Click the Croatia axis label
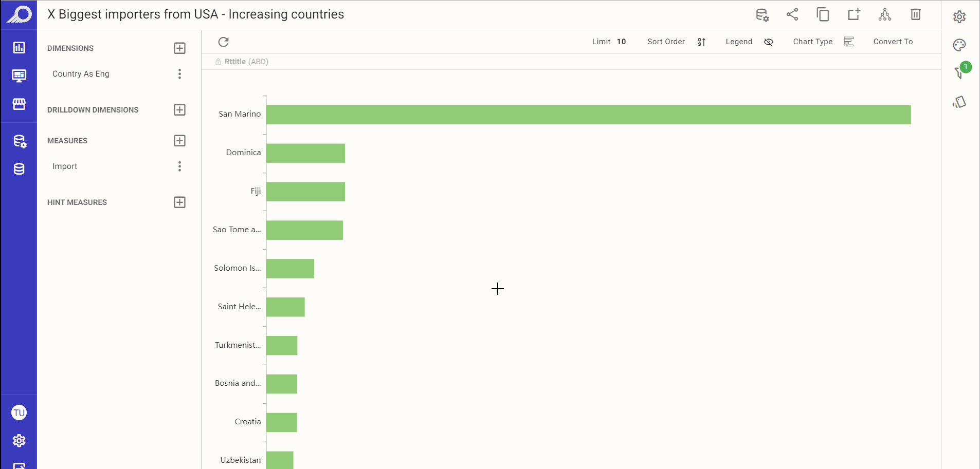Viewport: 980px width, 469px height. pos(248,422)
